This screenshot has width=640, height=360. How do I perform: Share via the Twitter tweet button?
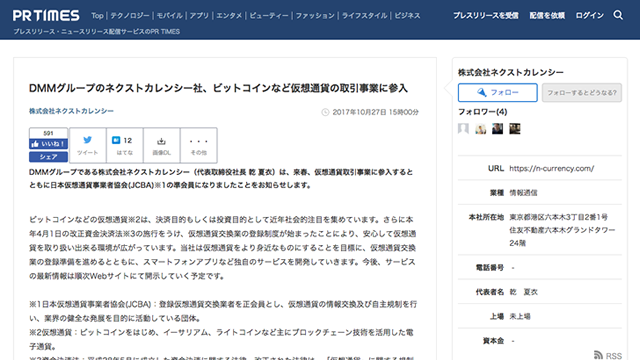pos(88,145)
